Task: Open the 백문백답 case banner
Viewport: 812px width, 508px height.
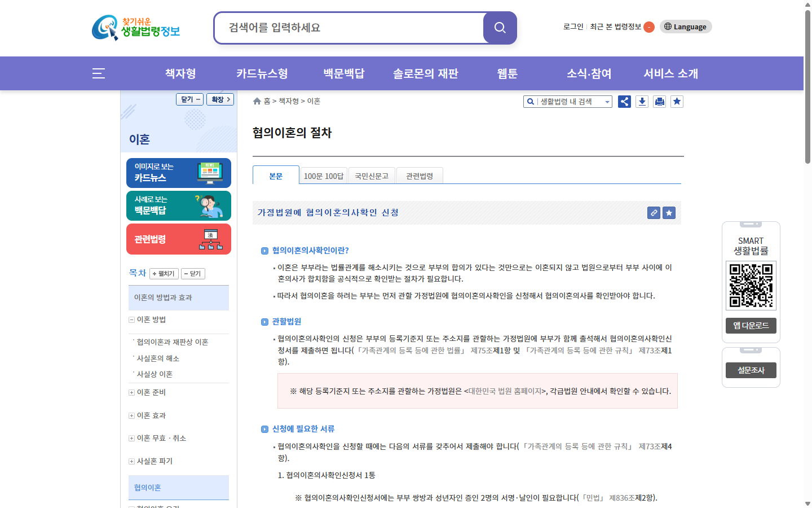Action: [179, 205]
